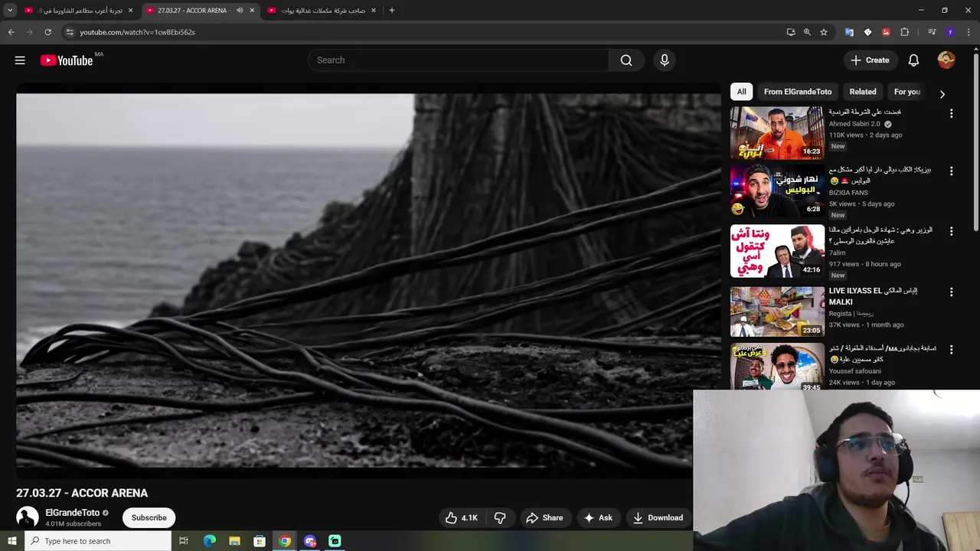Open the 23:05 Ilyass El Malki thumbnail
The height and width of the screenshot is (551, 980).
pos(777,311)
